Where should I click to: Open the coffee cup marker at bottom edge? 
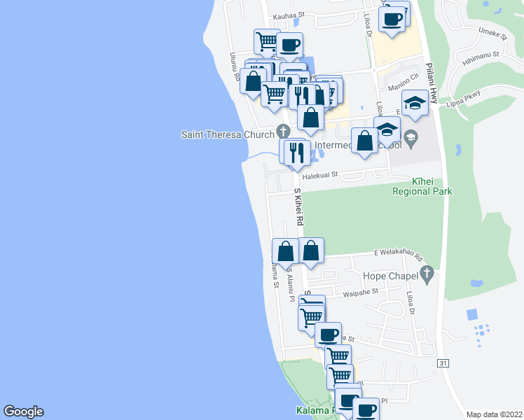[366, 409]
